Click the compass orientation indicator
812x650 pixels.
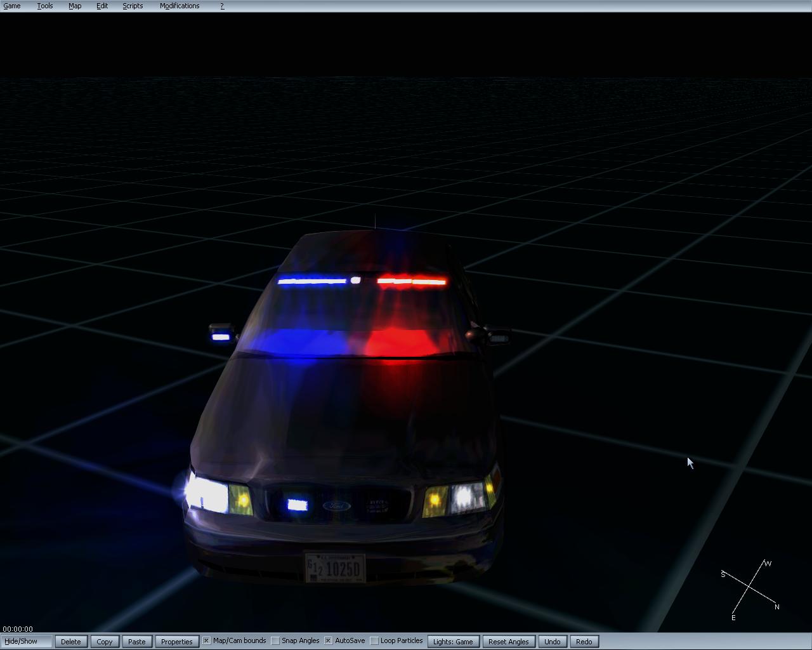tap(750, 590)
